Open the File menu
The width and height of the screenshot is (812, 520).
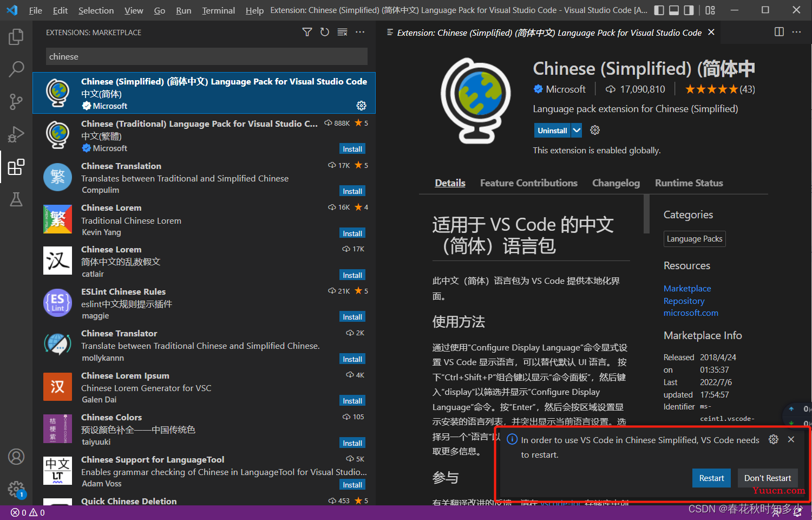pos(36,10)
